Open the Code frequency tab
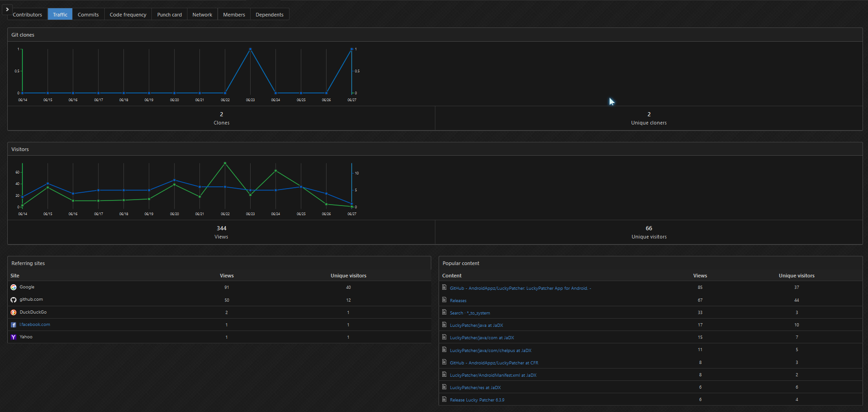 coord(128,15)
